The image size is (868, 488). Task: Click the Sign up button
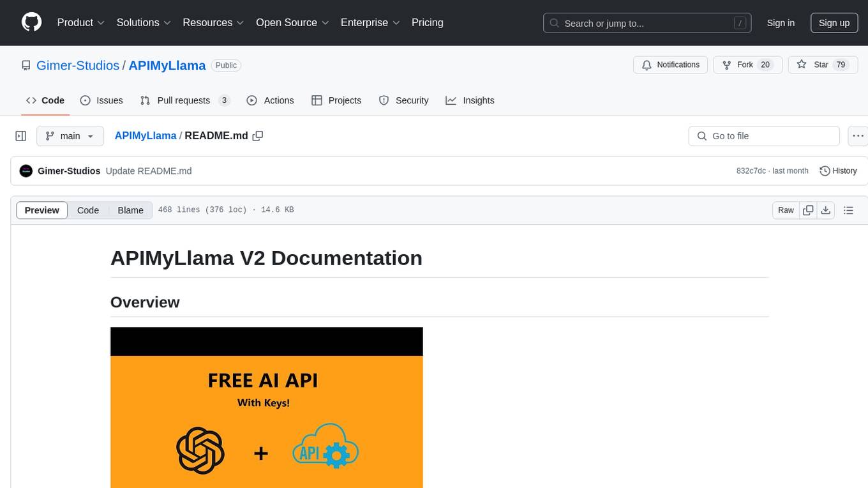click(834, 23)
